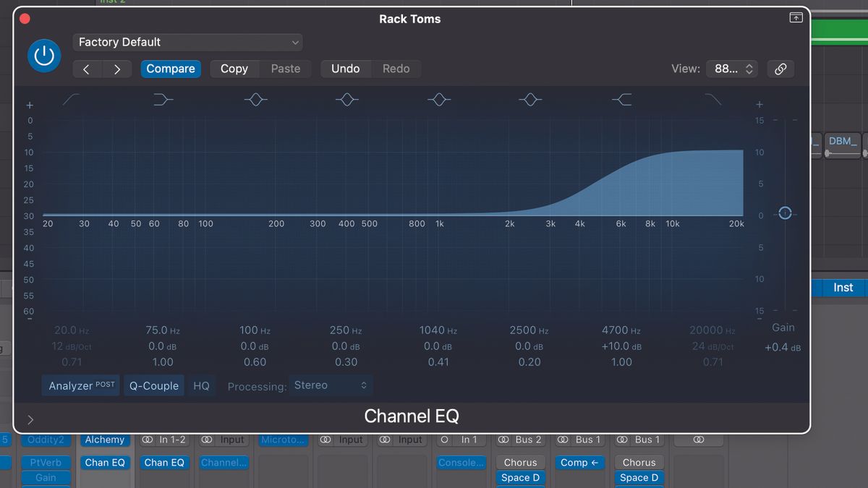Open the Chorus plugin slot in the mixer
Viewport: 868px width, 488px height.
pyautogui.click(x=520, y=462)
